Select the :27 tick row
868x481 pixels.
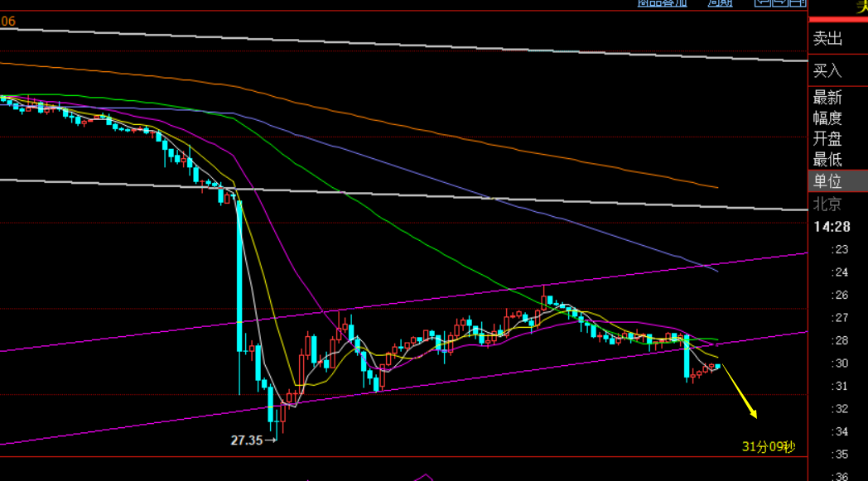840,318
